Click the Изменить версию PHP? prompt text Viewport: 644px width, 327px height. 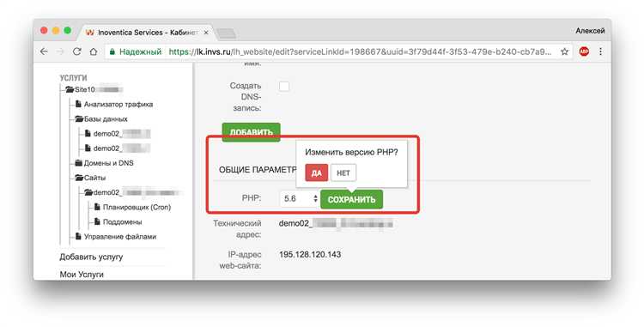[351, 152]
